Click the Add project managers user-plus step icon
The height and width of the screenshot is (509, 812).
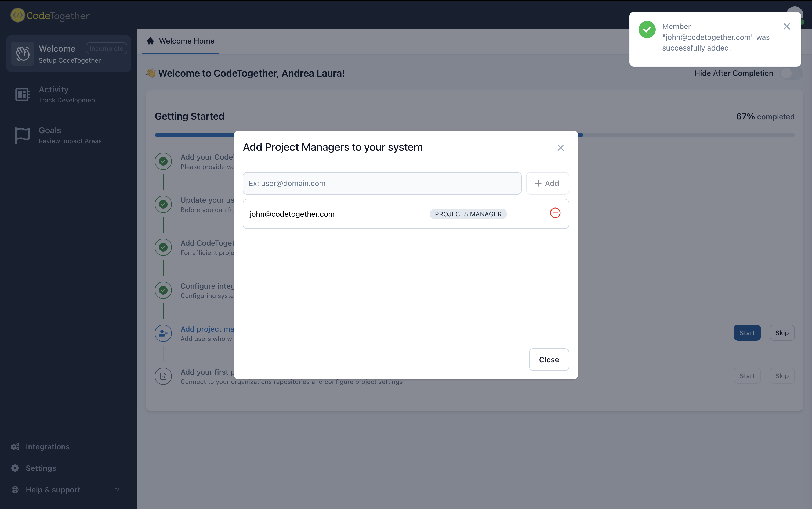point(163,333)
